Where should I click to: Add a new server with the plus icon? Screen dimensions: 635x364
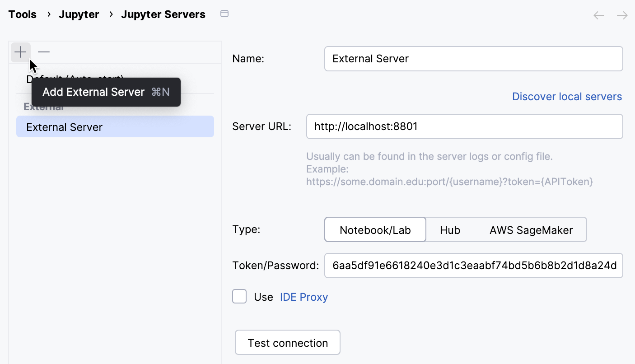[x=20, y=52]
